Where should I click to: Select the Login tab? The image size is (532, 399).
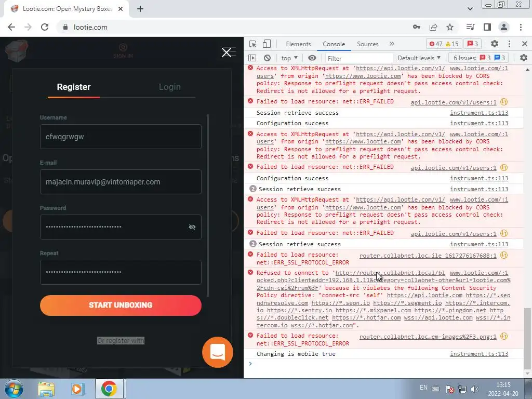click(170, 87)
